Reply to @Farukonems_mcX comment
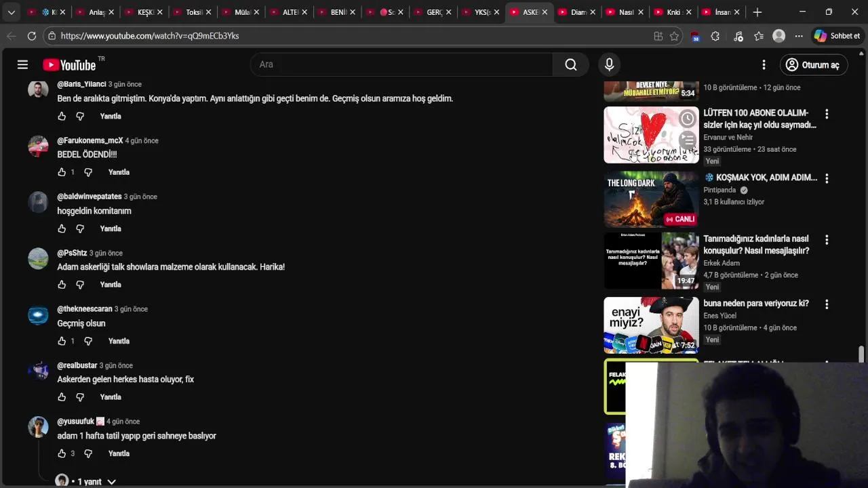 click(x=119, y=172)
